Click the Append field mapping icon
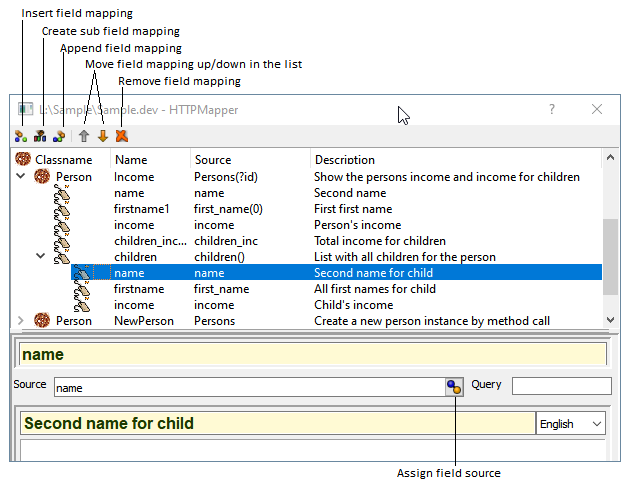630x485 pixels. [59, 136]
